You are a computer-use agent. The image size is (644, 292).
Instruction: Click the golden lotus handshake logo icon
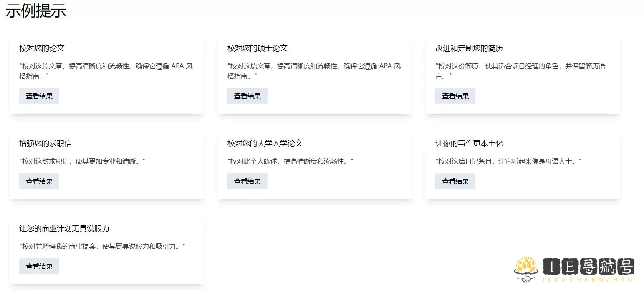click(x=526, y=269)
